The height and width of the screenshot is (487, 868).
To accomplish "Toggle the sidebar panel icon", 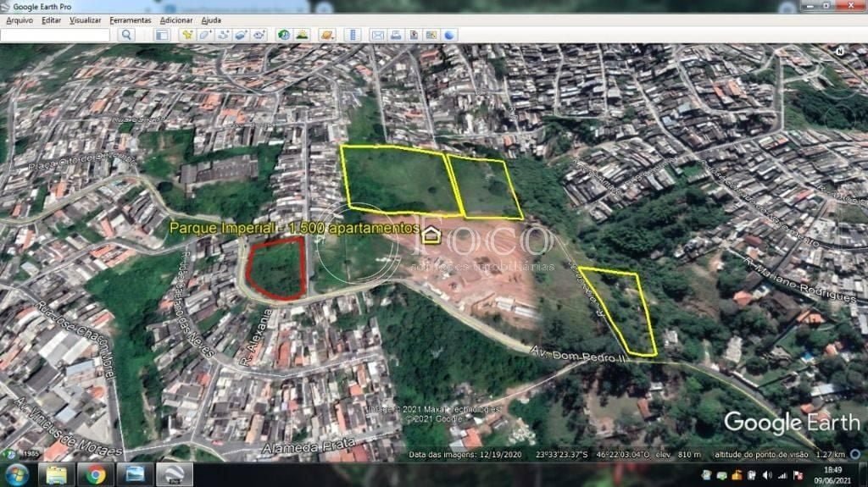I will (162, 35).
